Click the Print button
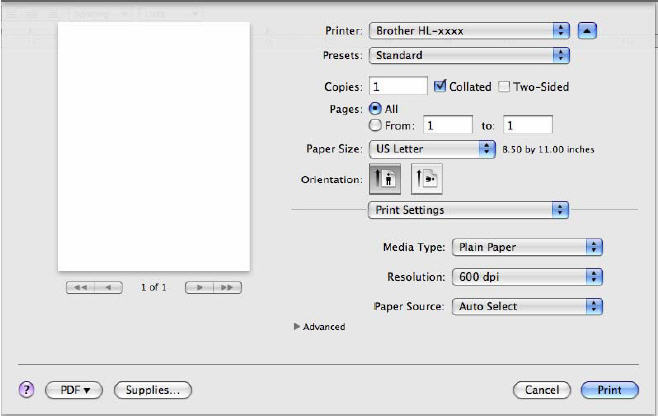The image size is (658, 416). 608,389
